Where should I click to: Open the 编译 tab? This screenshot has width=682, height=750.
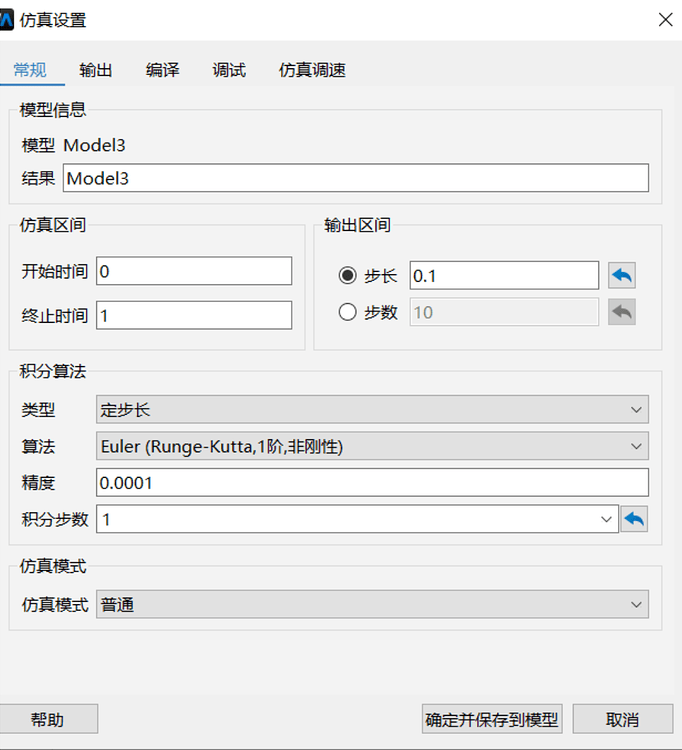(x=163, y=70)
